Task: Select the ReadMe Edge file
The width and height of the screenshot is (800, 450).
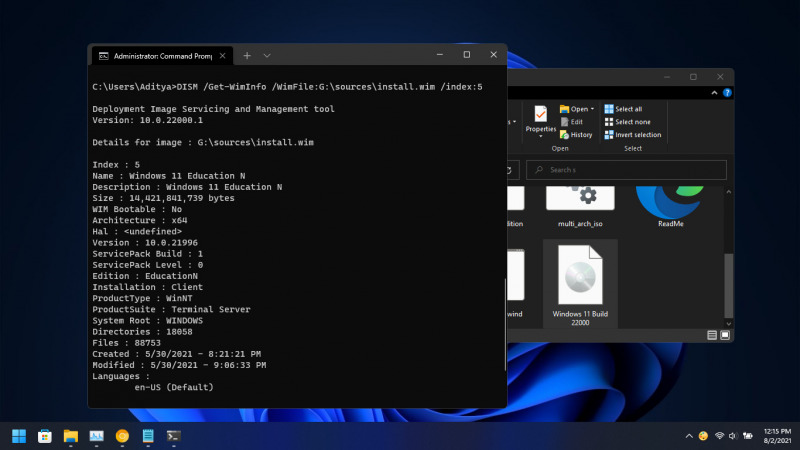Action: [x=670, y=207]
